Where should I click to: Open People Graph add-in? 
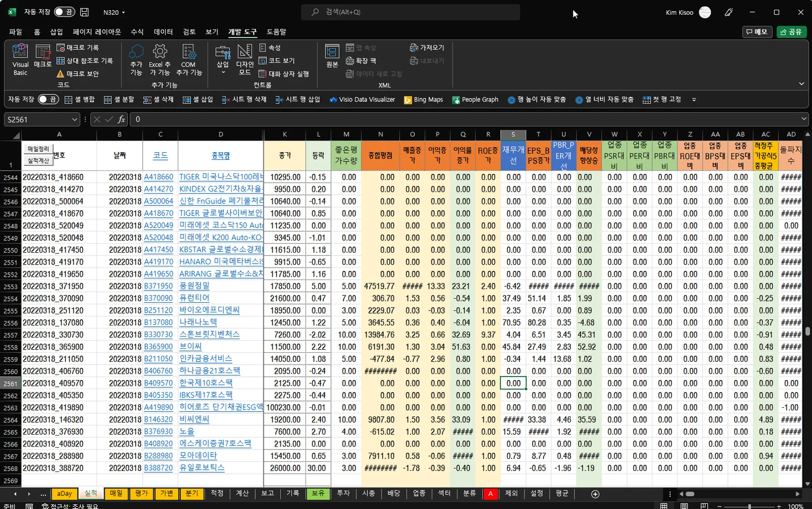coord(475,99)
